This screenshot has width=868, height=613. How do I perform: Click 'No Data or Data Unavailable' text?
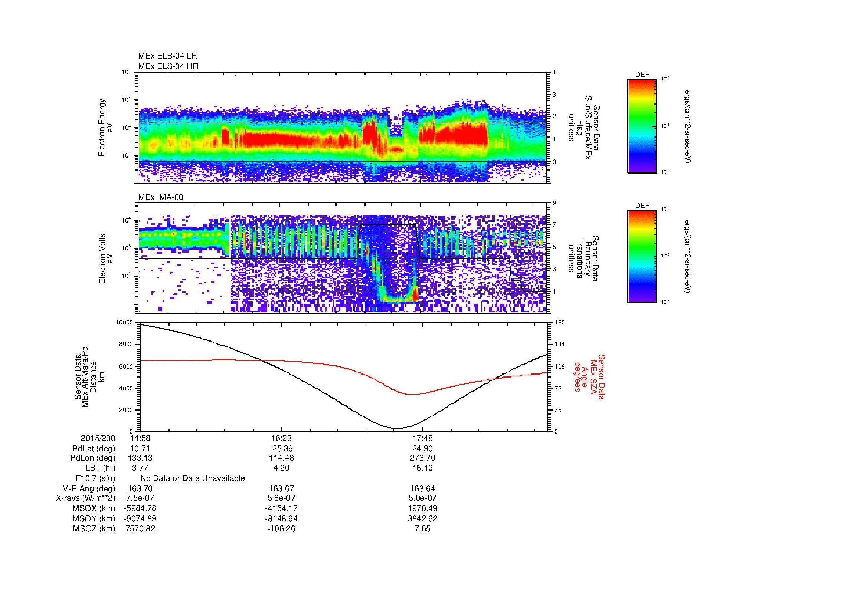pos(193,478)
